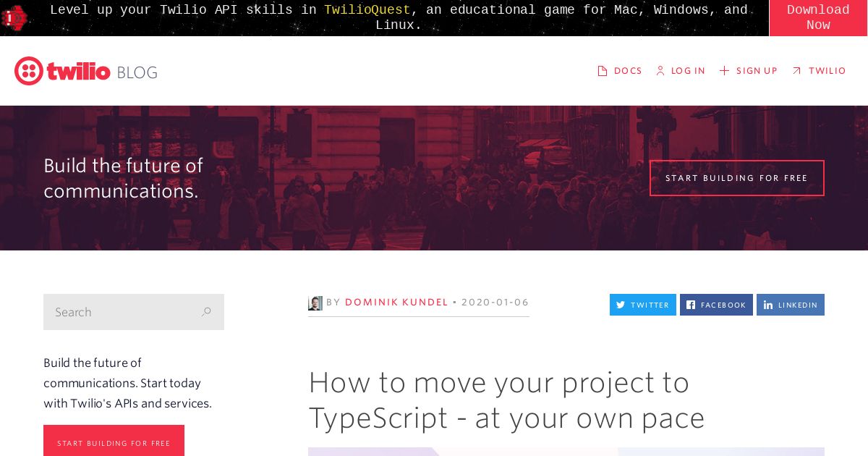Click hero text Build the future of communications

[124, 178]
